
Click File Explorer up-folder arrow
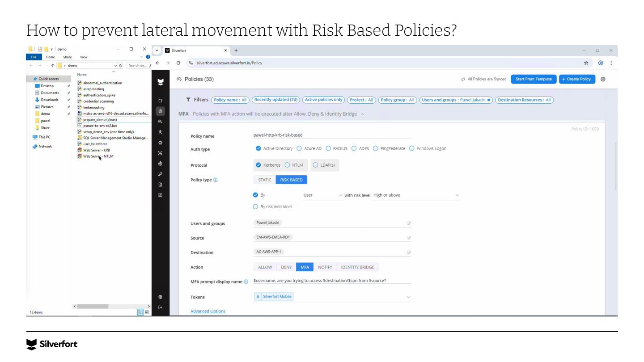[x=53, y=65]
